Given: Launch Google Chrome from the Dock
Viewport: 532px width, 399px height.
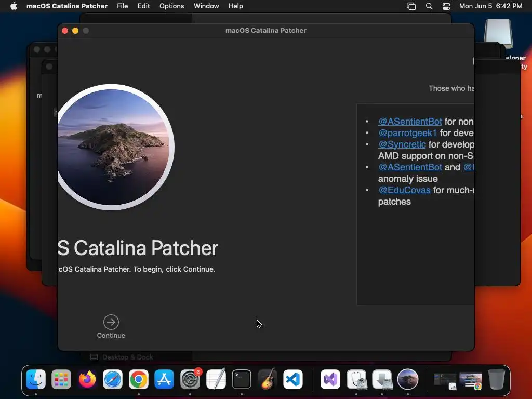Looking at the screenshot, I should point(138,379).
